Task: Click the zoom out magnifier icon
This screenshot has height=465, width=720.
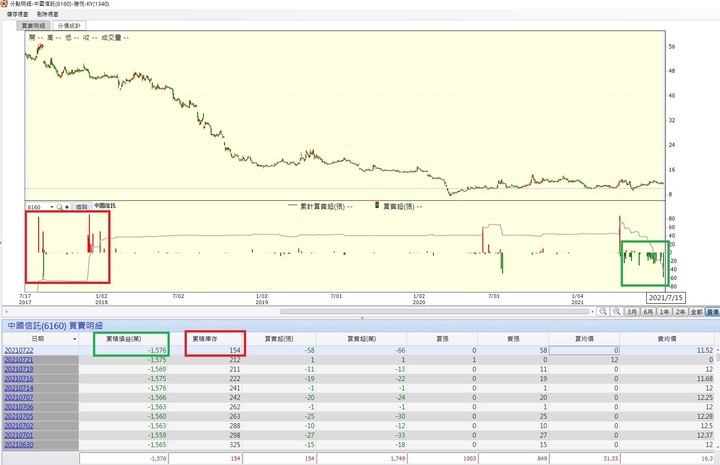Action: 603,312
